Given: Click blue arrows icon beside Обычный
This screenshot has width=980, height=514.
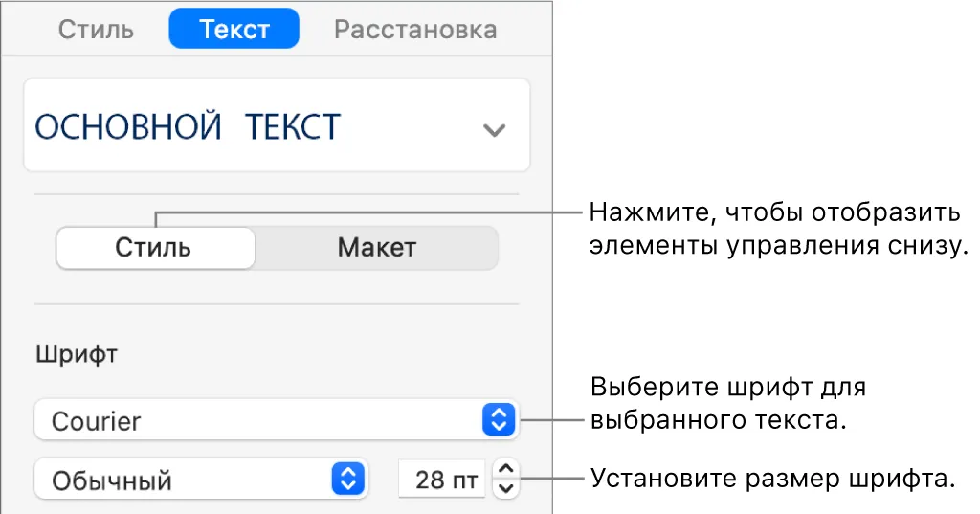Looking at the screenshot, I should pyautogui.click(x=348, y=480).
